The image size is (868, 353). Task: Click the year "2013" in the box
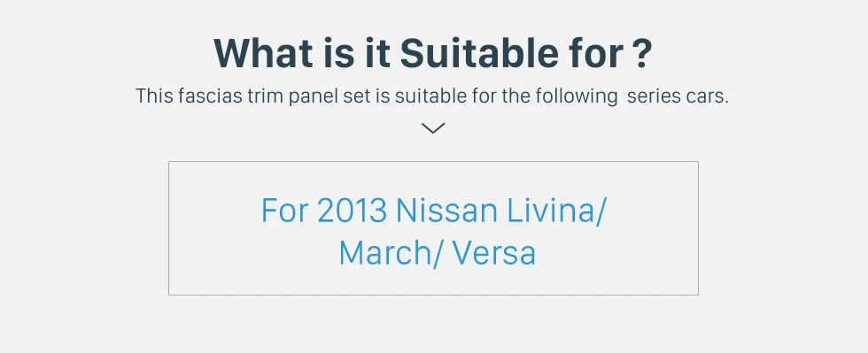pyautogui.click(x=353, y=211)
